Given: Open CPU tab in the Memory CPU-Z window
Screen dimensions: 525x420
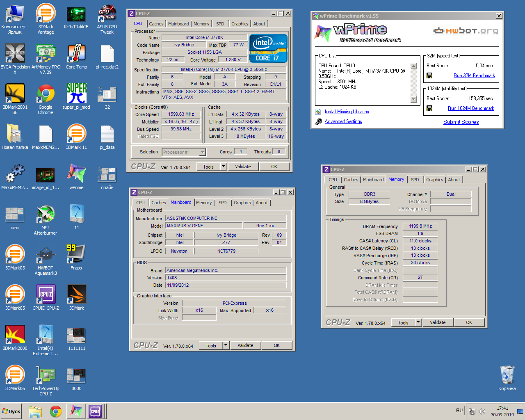Looking at the screenshot, I should click(333, 180).
